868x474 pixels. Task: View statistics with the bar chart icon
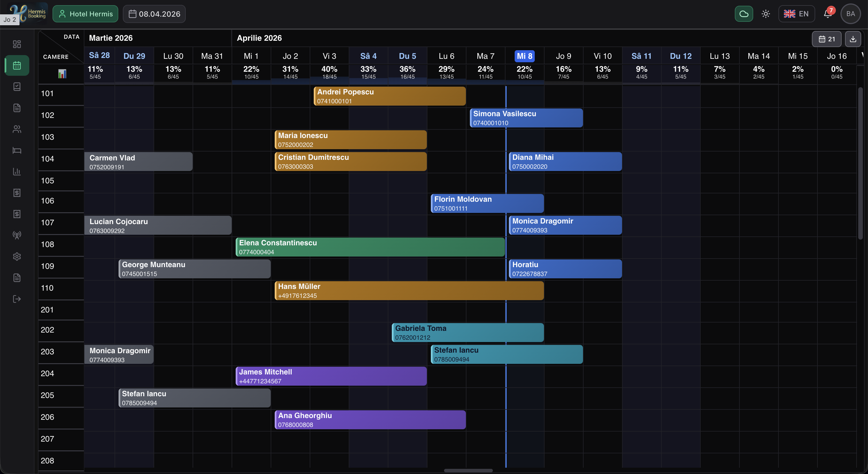click(x=17, y=172)
